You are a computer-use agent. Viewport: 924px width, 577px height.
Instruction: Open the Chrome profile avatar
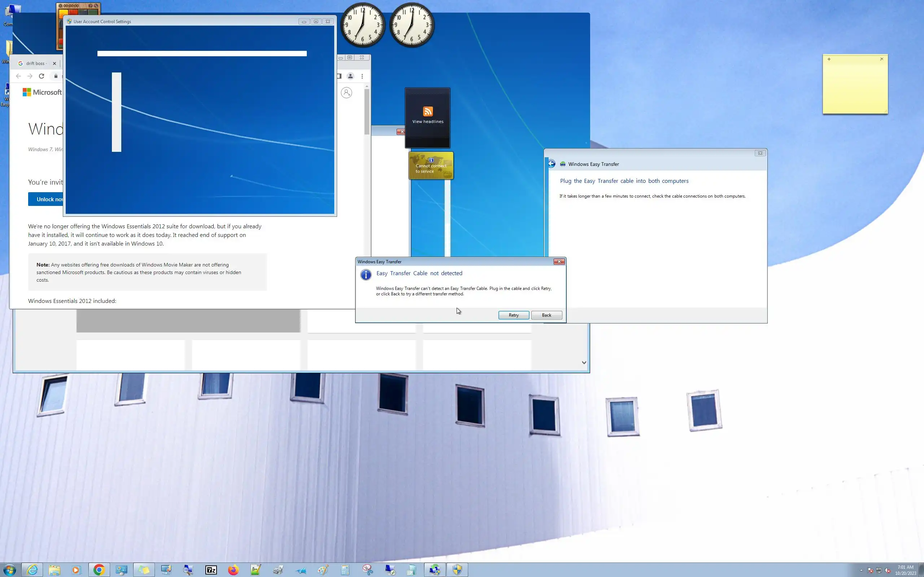coord(350,76)
